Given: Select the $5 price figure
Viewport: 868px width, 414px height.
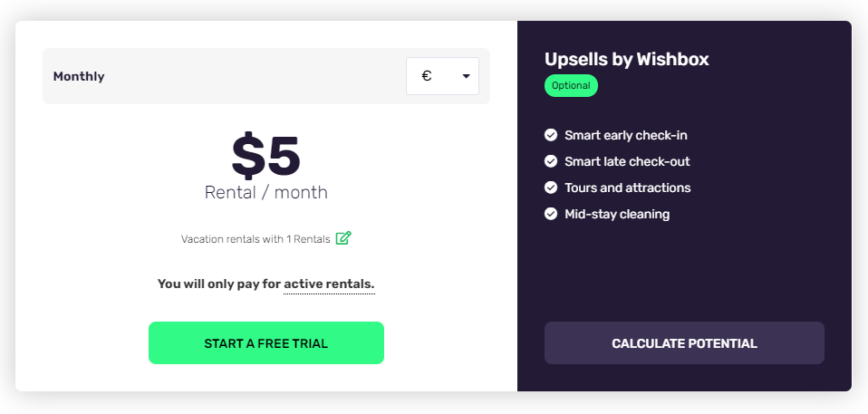Looking at the screenshot, I should coord(265,156).
